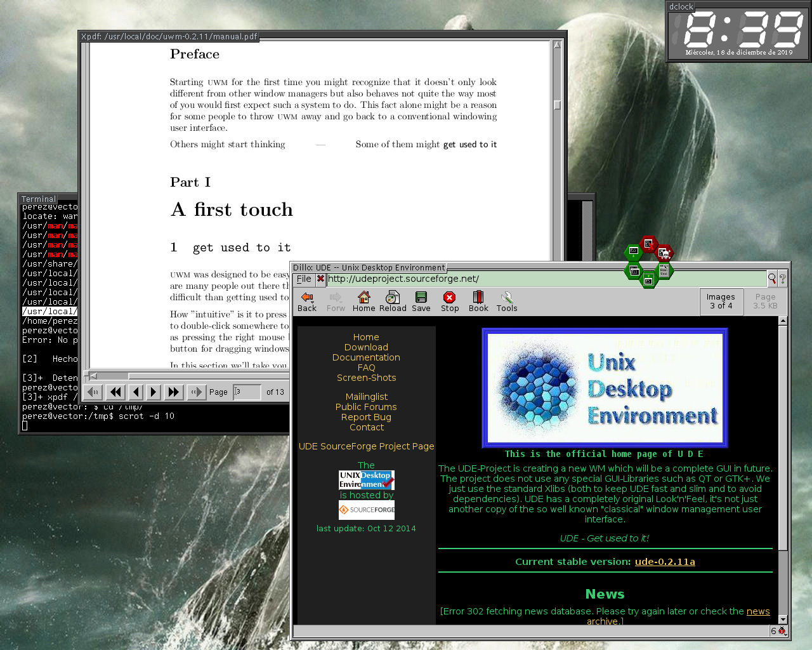Save the page using Dillo's Save icon
The height and width of the screenshot is (650, 812).
tap(421, 302)
